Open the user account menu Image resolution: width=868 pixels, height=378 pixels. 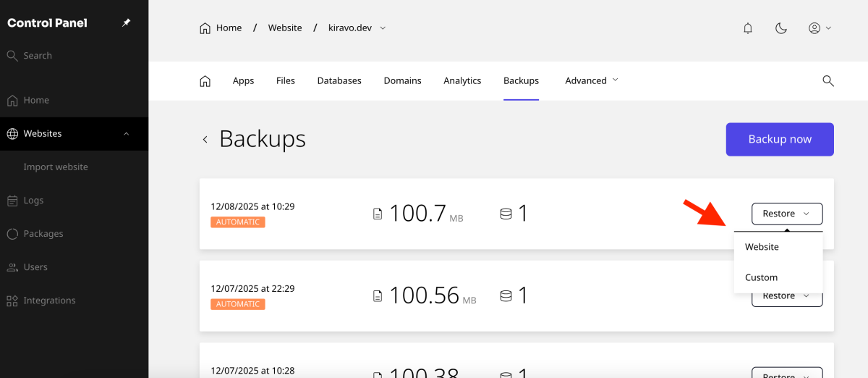coord(820,28)
